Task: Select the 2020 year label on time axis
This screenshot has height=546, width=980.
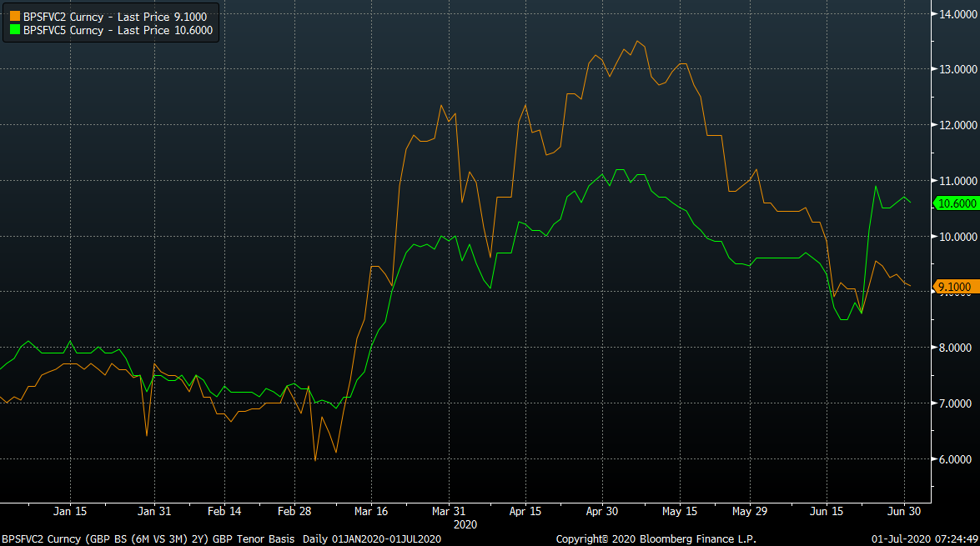Action: click(466, 525)
